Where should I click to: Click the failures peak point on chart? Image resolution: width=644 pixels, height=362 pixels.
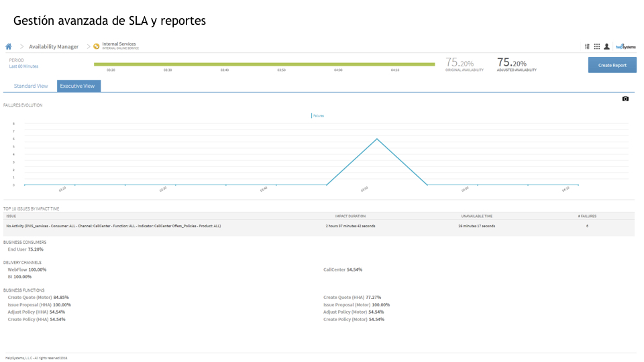point(377,139)
